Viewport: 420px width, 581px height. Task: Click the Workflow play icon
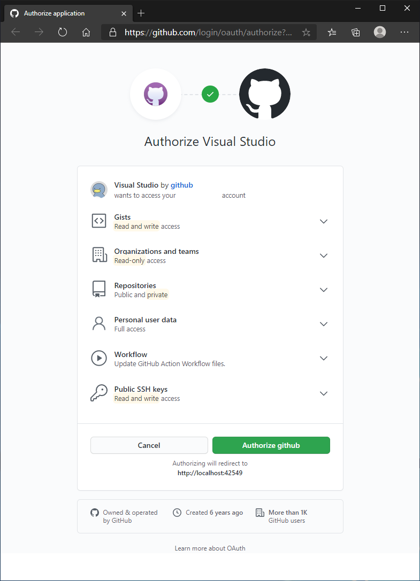[99, 358]
